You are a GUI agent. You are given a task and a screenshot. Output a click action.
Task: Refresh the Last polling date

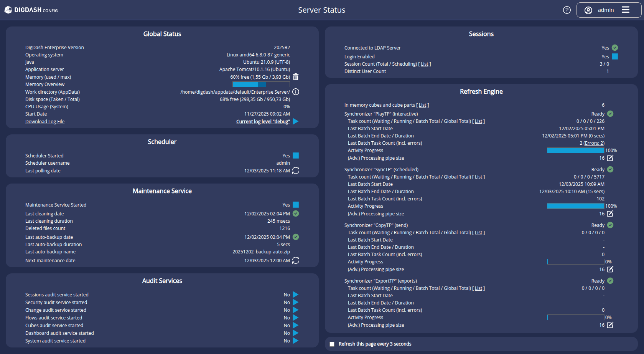pos(295,170)
